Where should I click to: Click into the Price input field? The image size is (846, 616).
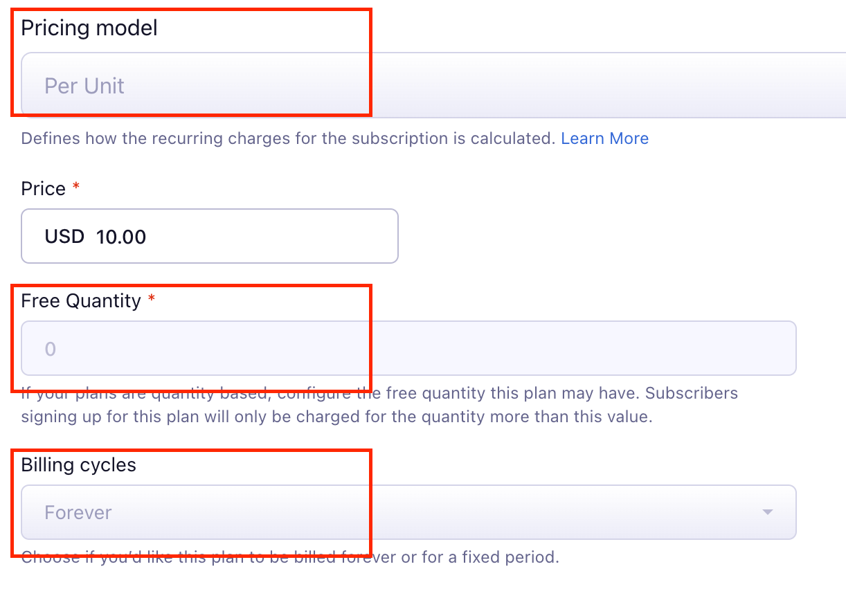pyautogui.click(x=263, y=237)
